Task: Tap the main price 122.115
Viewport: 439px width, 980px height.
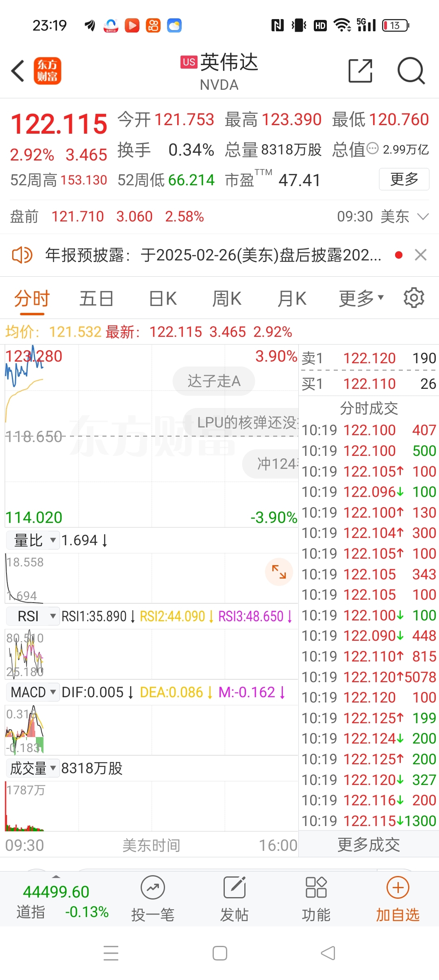Action: coord(59,124)
